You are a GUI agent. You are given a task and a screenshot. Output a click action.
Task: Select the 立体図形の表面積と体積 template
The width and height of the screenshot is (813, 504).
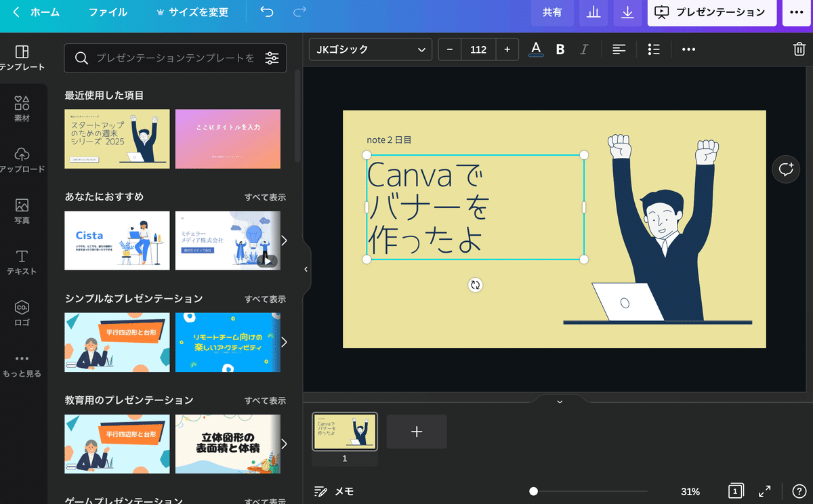click(228, 444)
